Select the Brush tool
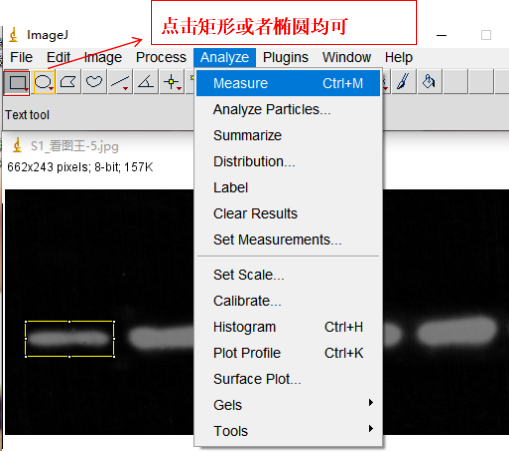509x452 pixels. (x=403, y=82)
